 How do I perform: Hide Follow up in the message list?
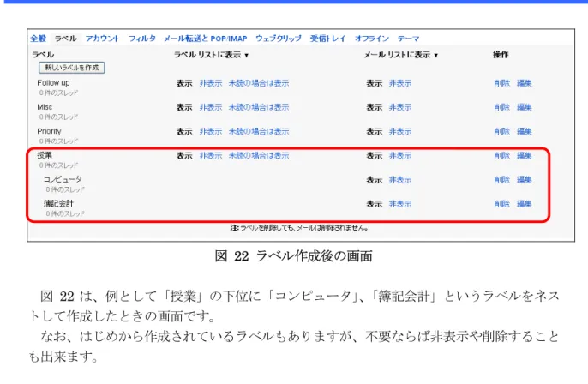[400, 83]
